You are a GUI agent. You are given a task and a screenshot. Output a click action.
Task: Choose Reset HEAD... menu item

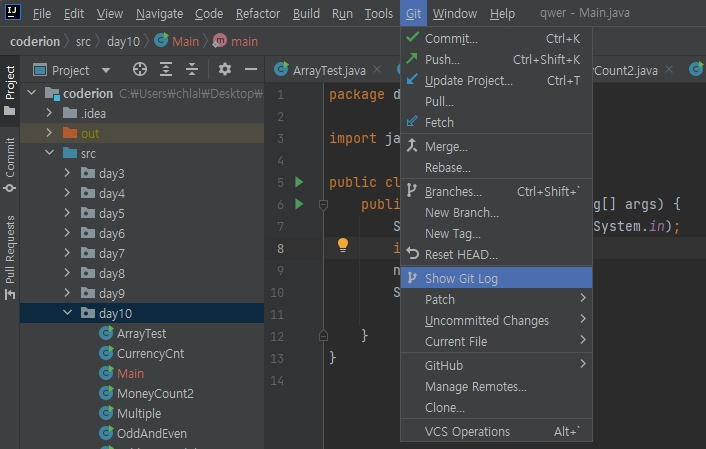tap(496, 254)
